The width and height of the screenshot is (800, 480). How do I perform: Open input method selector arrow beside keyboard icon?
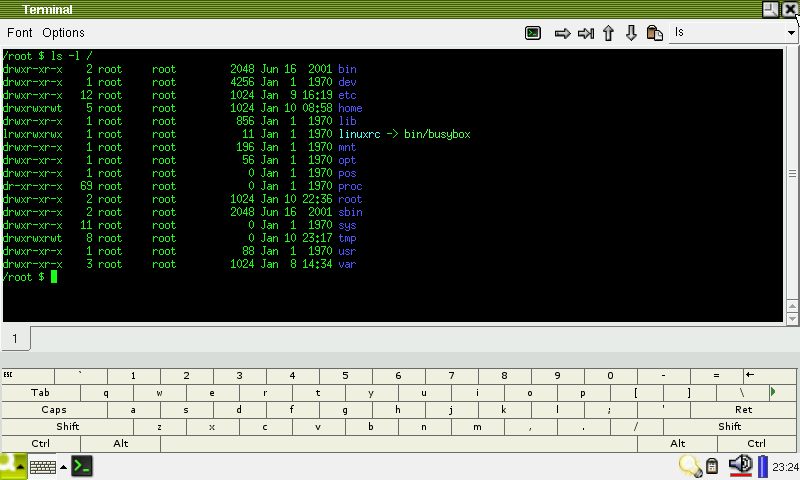pyautogui.click(x=63, y=467)
